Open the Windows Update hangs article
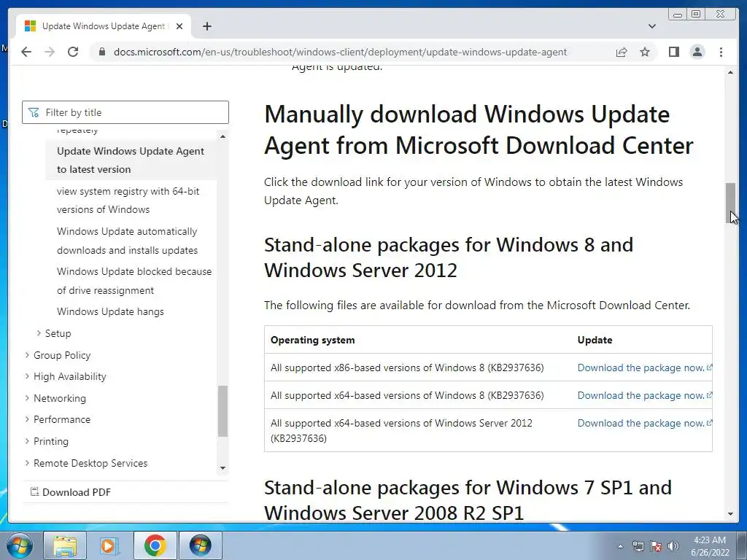 [111, 311]
